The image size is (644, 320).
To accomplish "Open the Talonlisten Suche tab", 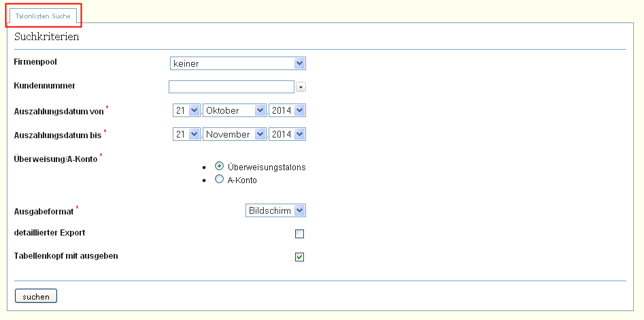I will tap(43, 16).
